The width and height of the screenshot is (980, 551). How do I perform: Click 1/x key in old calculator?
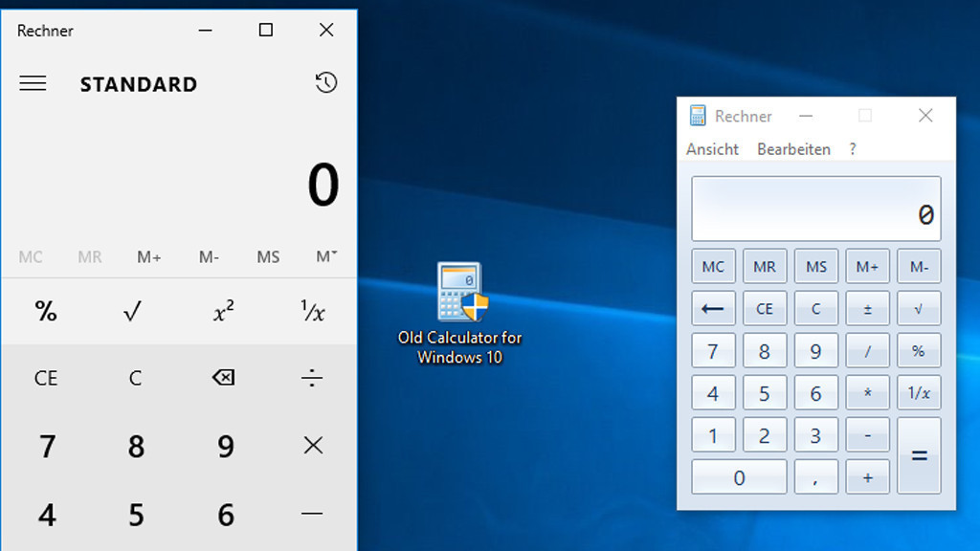918,393
